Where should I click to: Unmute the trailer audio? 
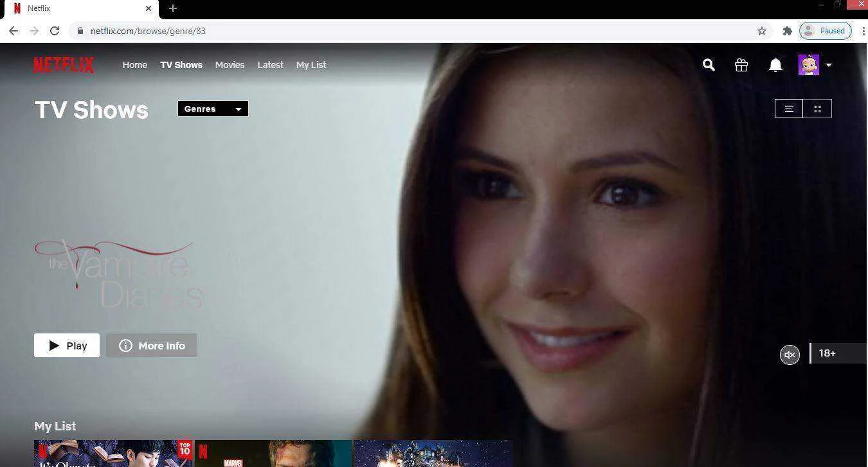790,355
